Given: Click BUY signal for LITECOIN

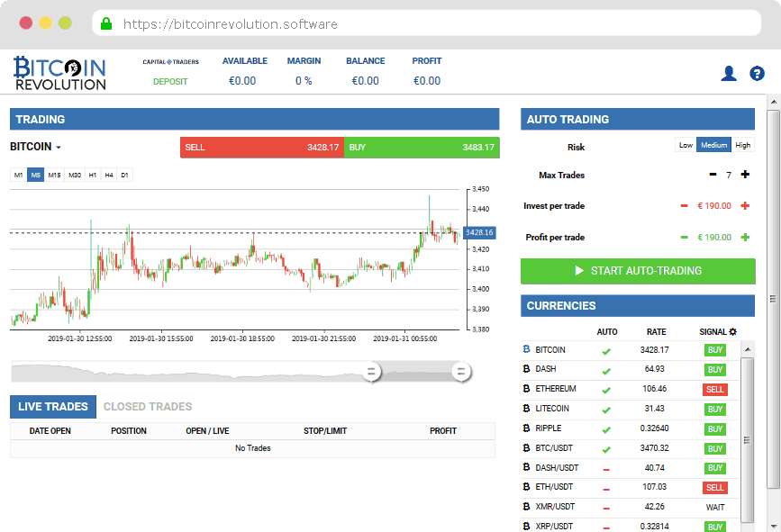Looking at the screenshot, I should [x=714, y=409].
